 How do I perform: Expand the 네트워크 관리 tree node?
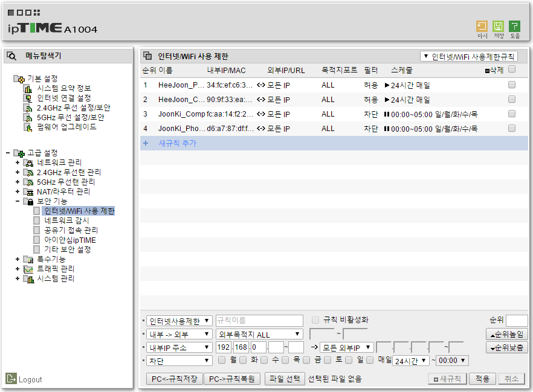pos(18,162)
